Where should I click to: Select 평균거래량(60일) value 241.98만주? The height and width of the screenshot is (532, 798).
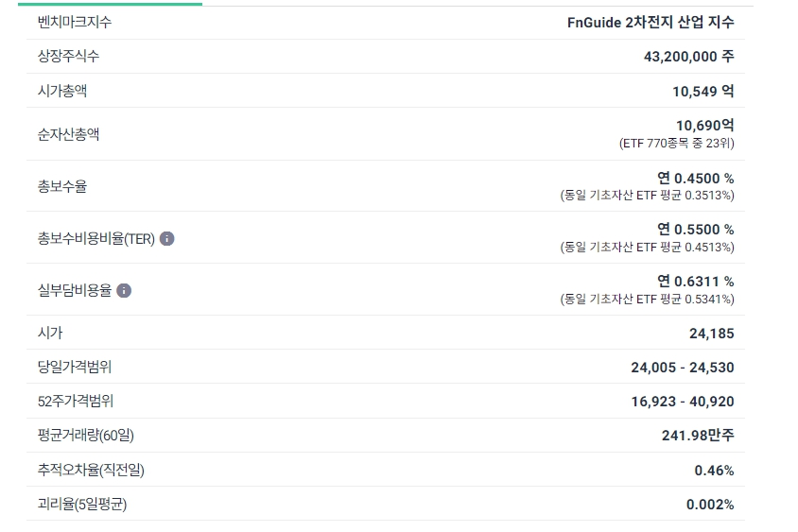pos(698,436)
